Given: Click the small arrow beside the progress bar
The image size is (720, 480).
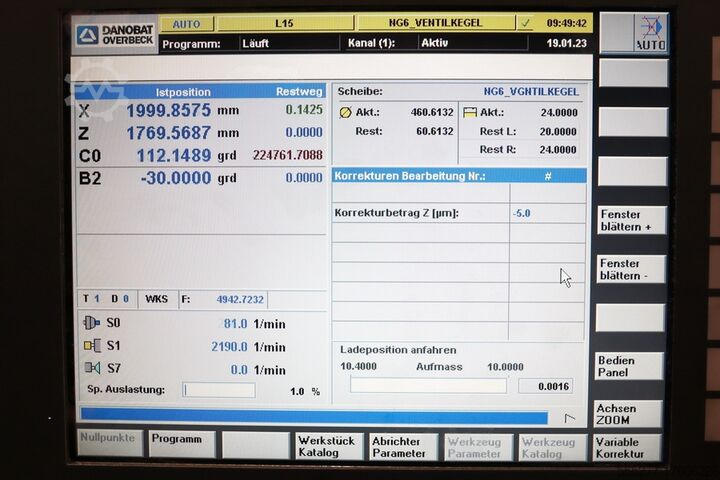Looking at the screenshot, I should [x=570, y=418].
